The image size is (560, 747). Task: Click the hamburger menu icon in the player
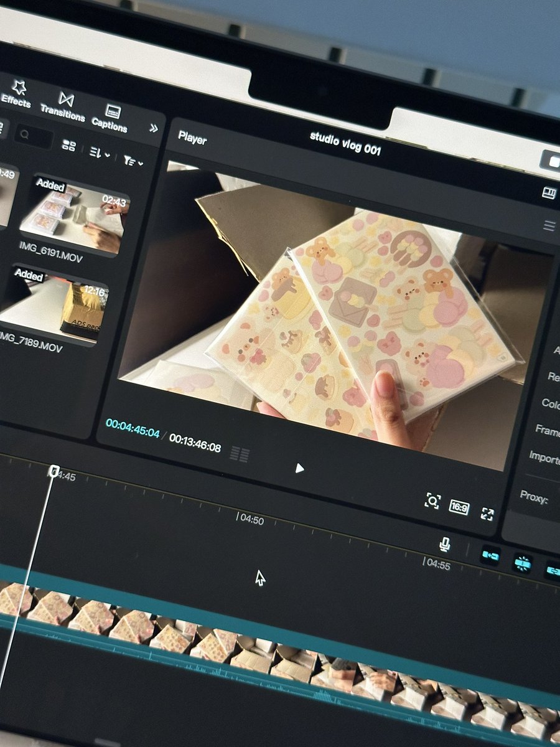550,226
